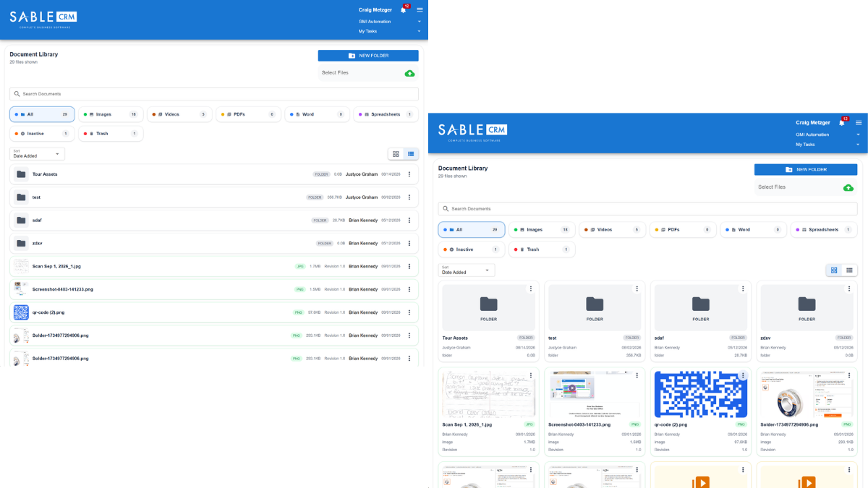Filter by Videos in grid-view screen

612,230
